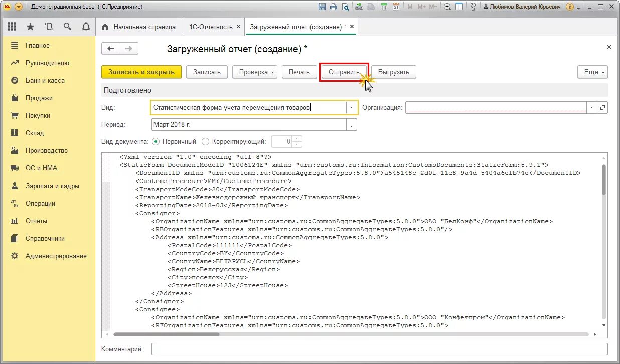Close the Загруженный отчет tab
The image size is (620, 364).
coord(352,27)
